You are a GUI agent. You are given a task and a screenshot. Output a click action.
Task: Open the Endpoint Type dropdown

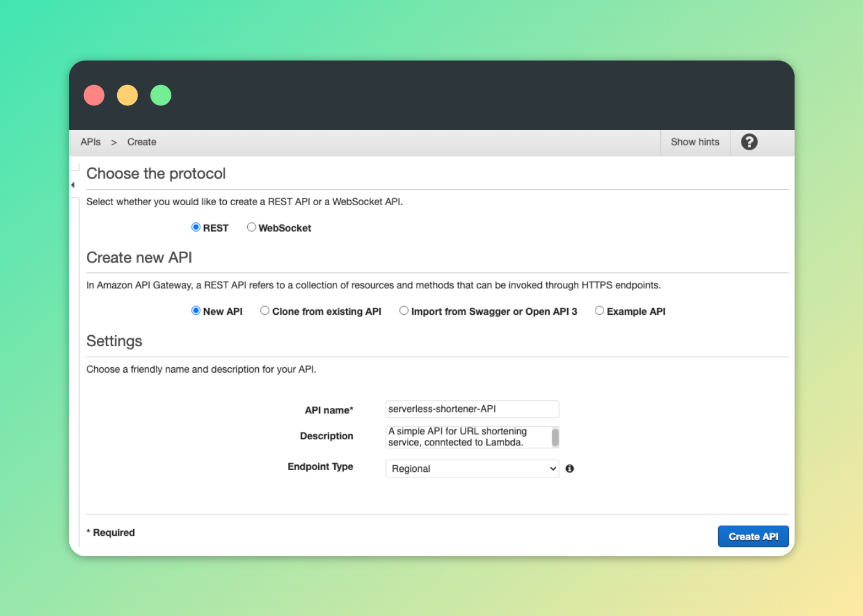472,468
